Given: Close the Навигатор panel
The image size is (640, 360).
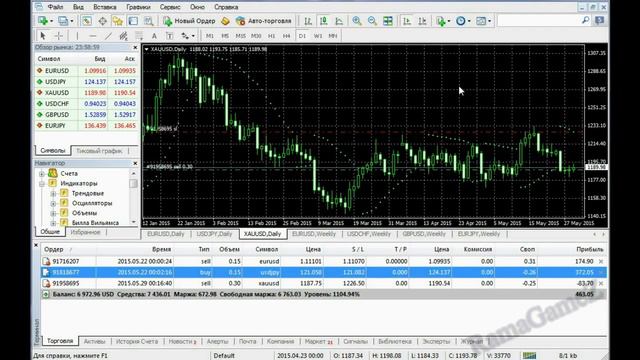Looking at the screenshot, I should (135, 163).
